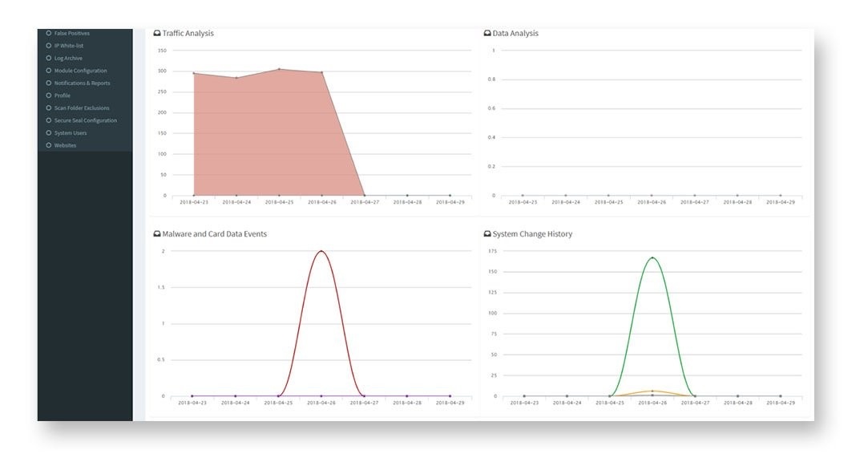Click the circle icon next to False Positives

49,33
